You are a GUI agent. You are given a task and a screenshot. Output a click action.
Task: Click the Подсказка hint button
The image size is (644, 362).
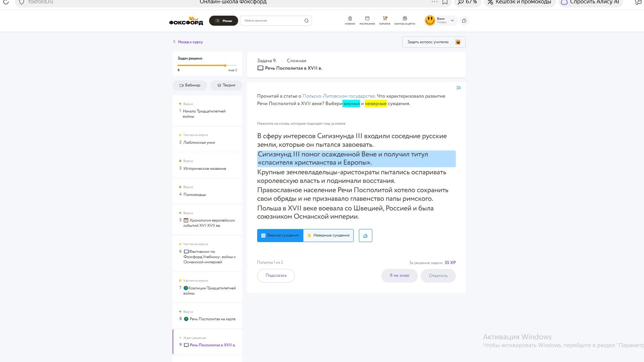[x=276, y=276]
